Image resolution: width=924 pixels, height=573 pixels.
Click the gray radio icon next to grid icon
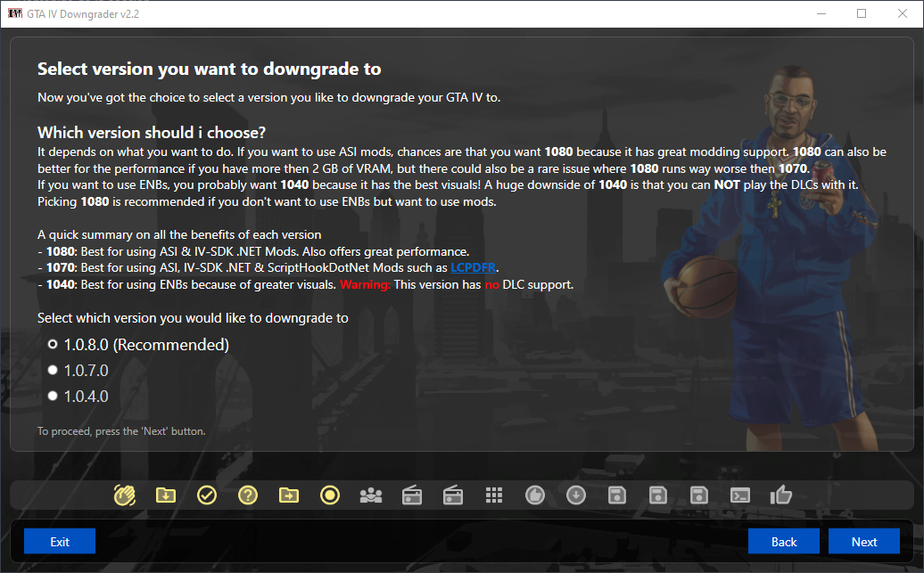click(x=453, y=495)
